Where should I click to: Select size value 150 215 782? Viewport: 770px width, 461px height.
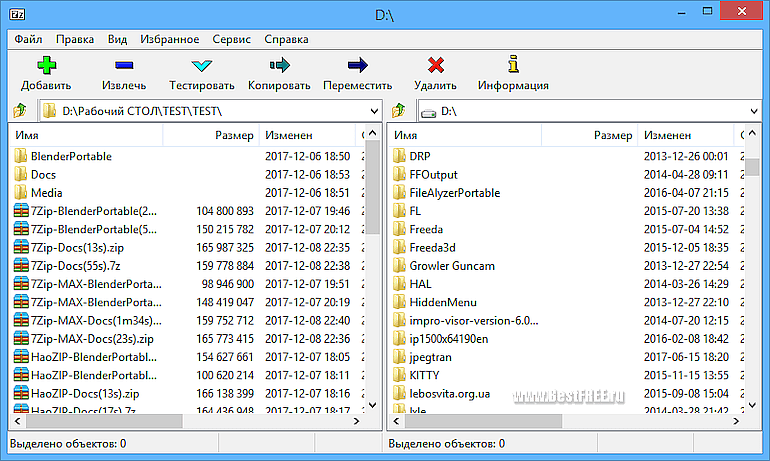tap(225, 229)
